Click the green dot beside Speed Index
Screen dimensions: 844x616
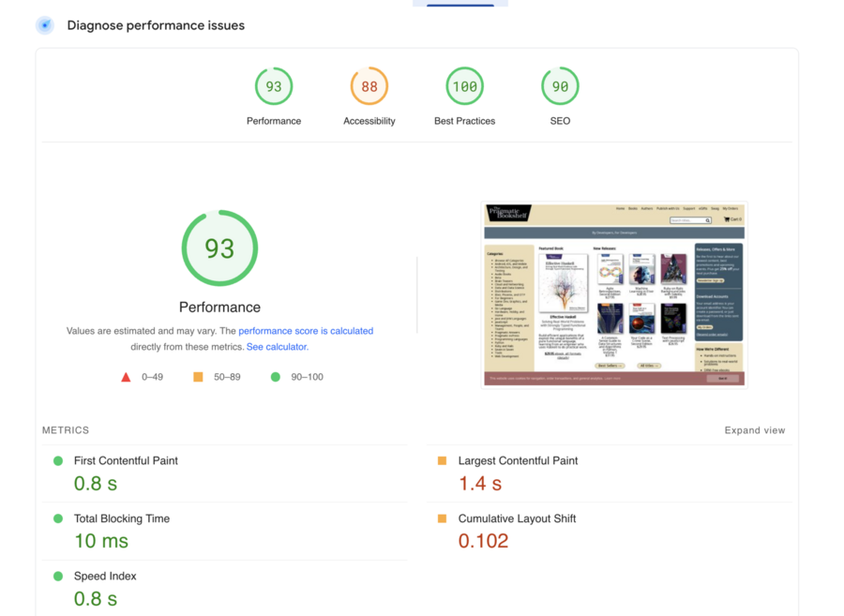pos(57,577)
